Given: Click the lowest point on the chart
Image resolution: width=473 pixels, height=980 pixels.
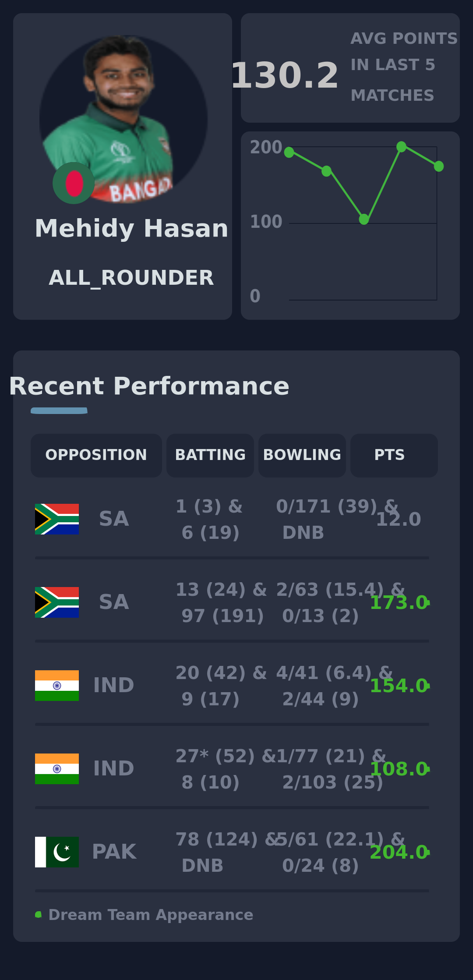Looking at the screenshot, I should pos(364,219).
